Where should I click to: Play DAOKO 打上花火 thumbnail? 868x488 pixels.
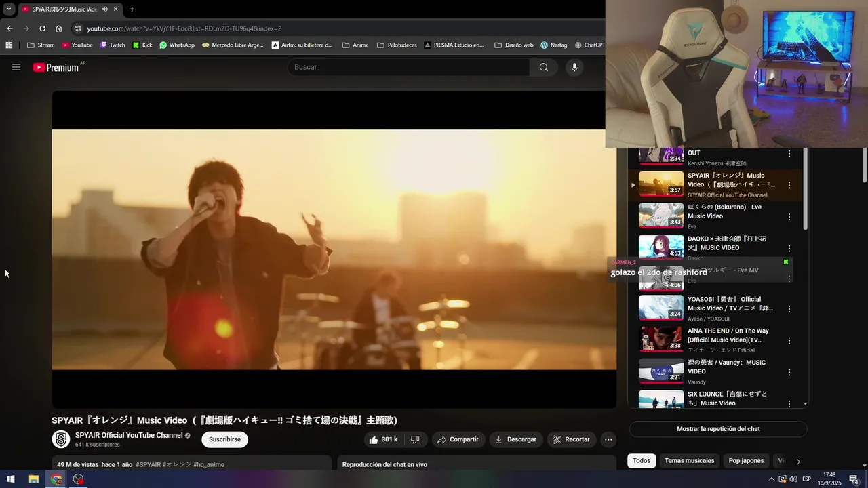pyautogui.click(x=661, y=247)
